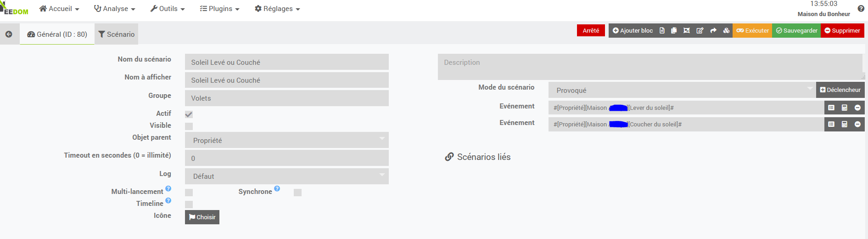Open command list for Lever du soleil event
This screenshot has width=868, height=239.
coord(831,108)
